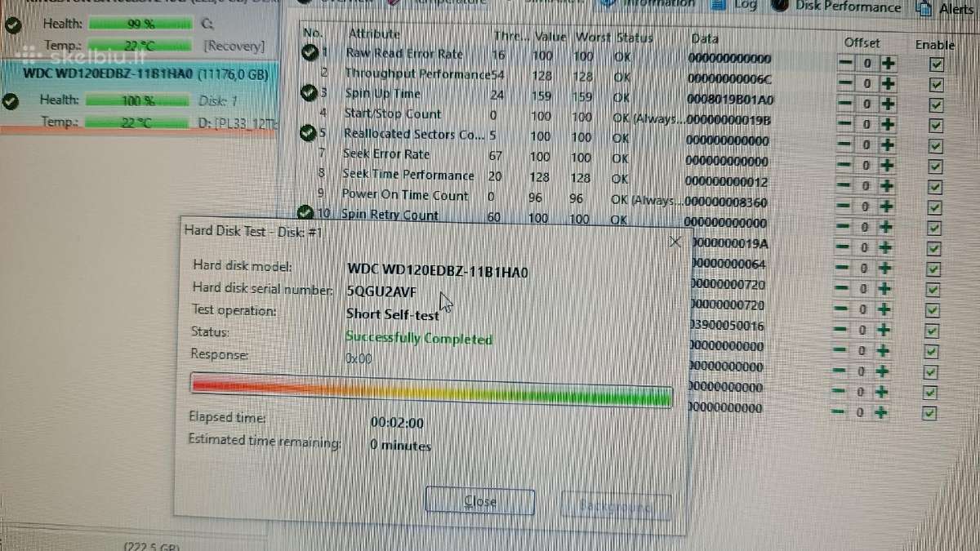The width and height of the screenshot is (980, 551).
Task: Dismiss Hard Disk Test dialog with X
Action: (675, 242)
